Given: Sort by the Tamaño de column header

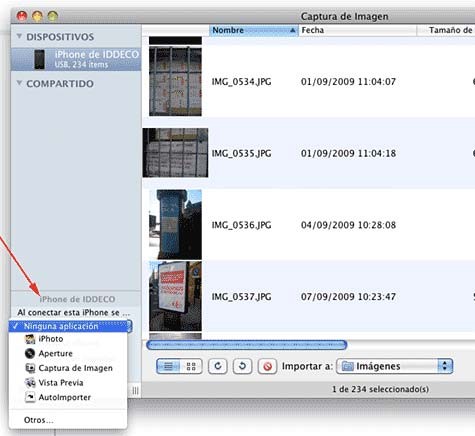Looking at the screenshot, I should click(446, 30).
